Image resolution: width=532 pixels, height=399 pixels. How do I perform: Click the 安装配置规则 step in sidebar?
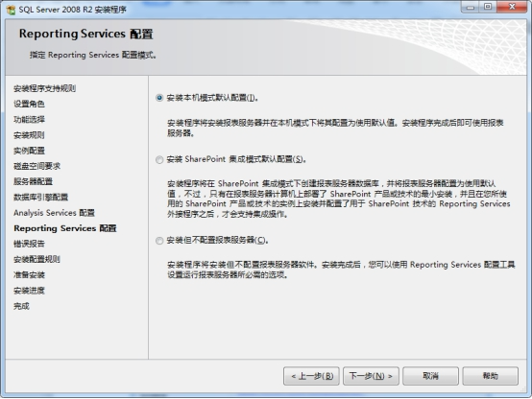coord(36,259)
